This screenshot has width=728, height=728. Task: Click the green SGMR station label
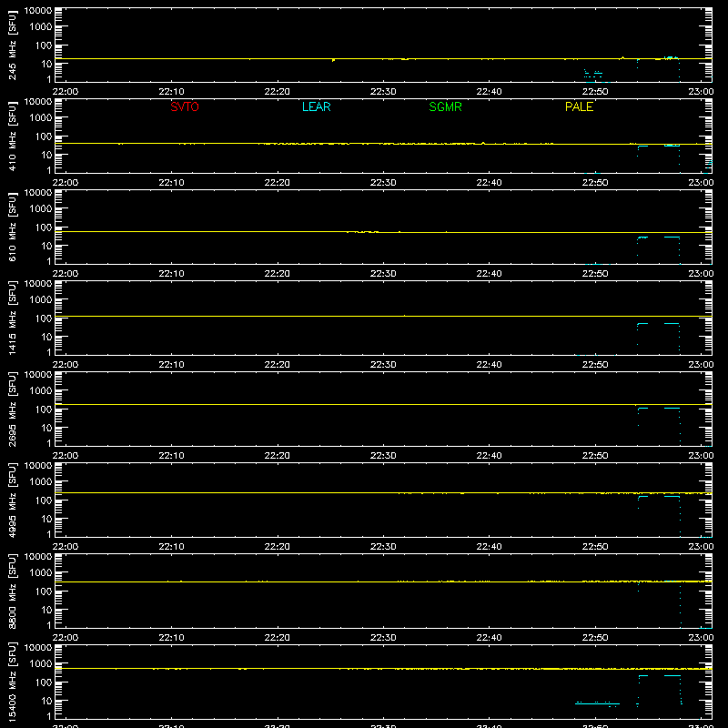(445, 106)
